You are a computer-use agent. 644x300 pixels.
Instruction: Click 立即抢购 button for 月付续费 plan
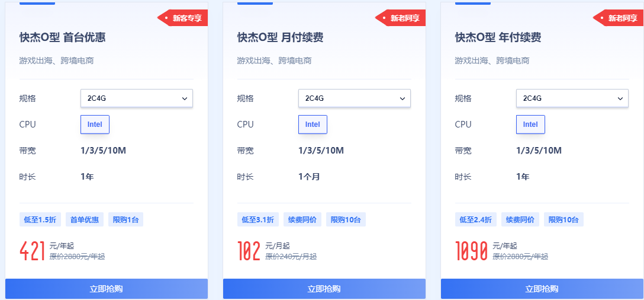click(x=324, y=289)
